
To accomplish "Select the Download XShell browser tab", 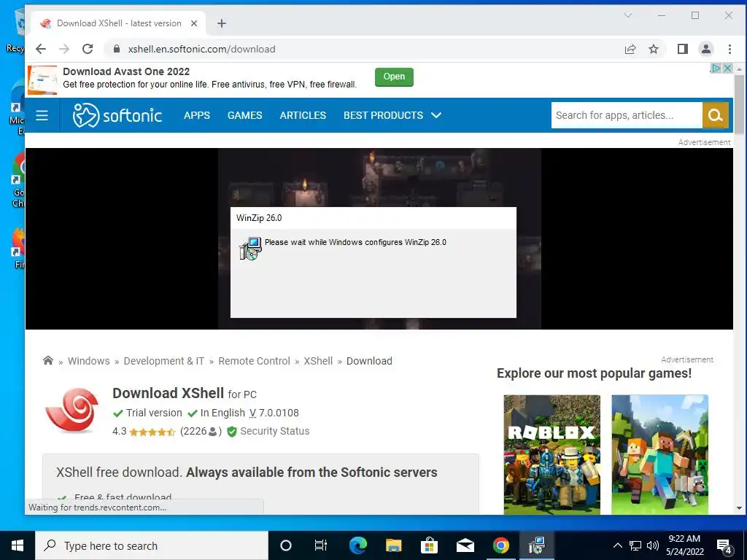I will pos(118,23).
